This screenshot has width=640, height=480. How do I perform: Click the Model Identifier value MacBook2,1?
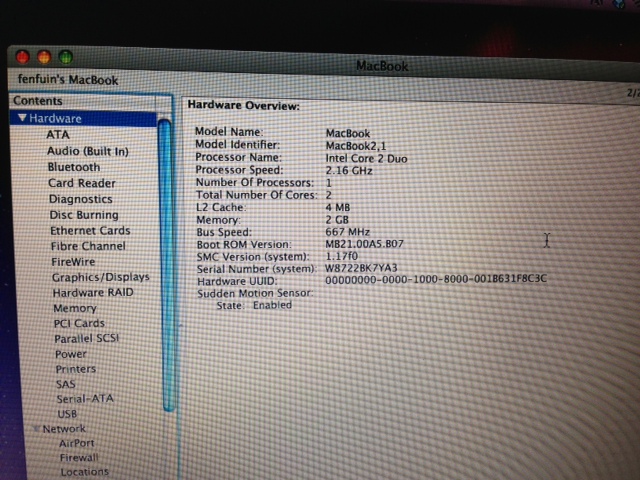356,146
